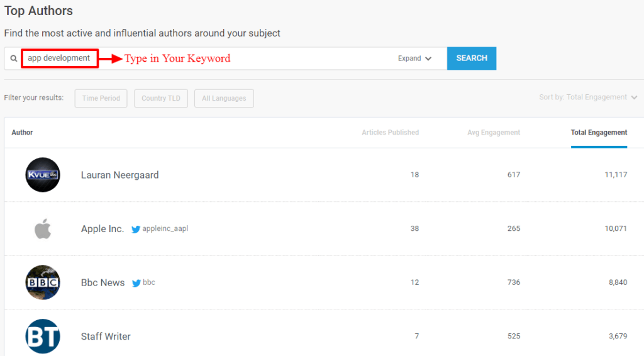Image resolution: width=644 pixels, height=356 pixels.
Task: Open author Bbc News
Action: click(103, 282)
